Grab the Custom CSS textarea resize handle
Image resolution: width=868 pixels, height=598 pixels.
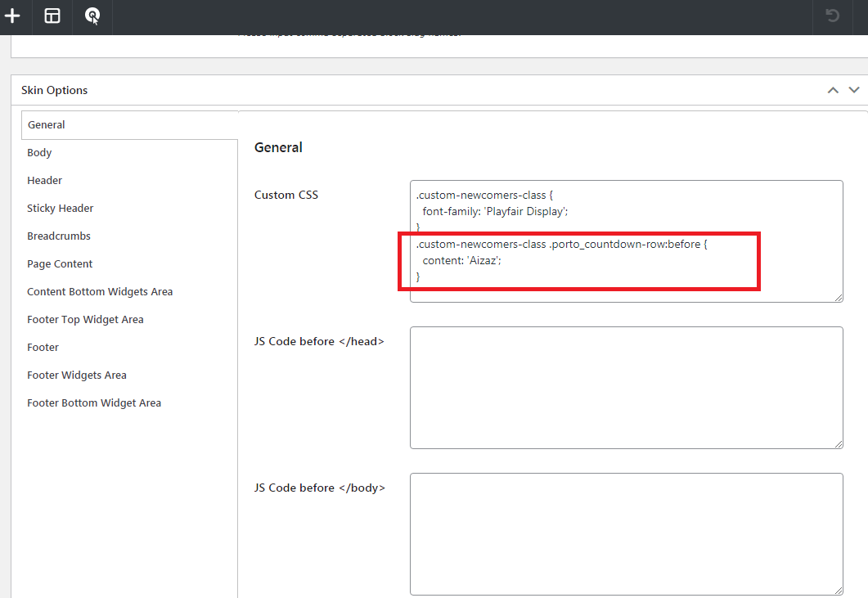pyautogui.click(x=839, y=298)
